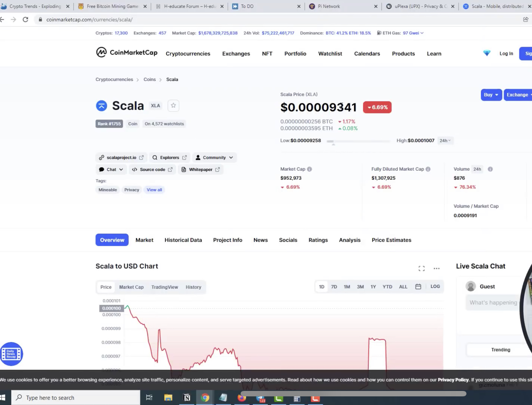Select the YTD chart range
The width and height of the screenshot is (532, 405).
[387, 287]
